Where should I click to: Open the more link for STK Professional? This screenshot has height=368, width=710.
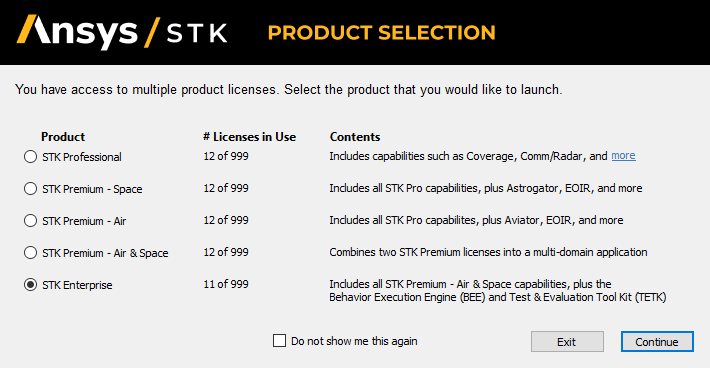click(x=623, y=156)
